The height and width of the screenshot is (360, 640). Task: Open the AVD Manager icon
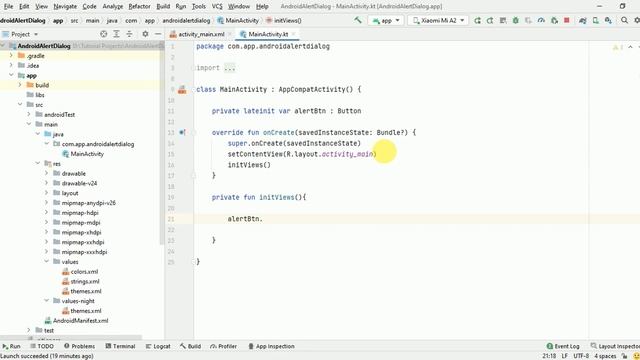click(596, 20)
